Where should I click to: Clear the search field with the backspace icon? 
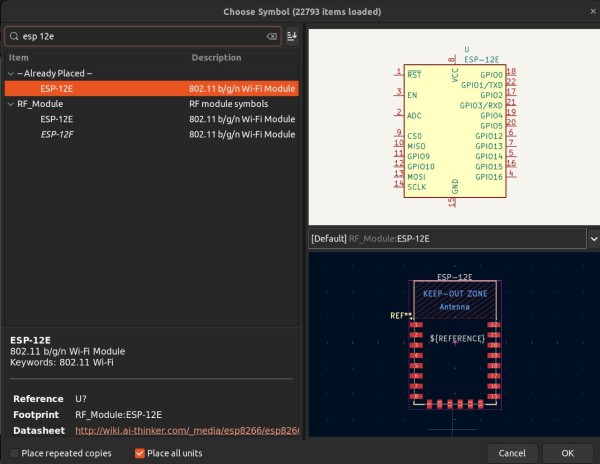point(272,36)
